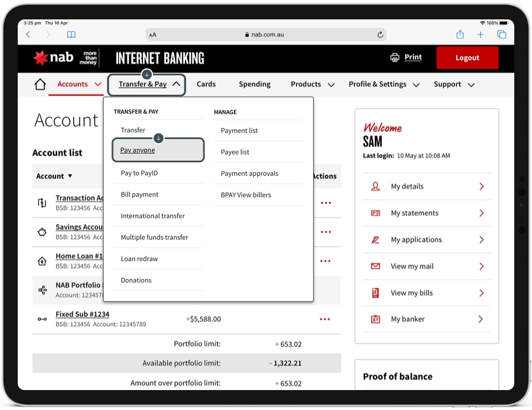
Task: Expand the Support dropdown
Action: pyautogui.click(x=471, y=85)
